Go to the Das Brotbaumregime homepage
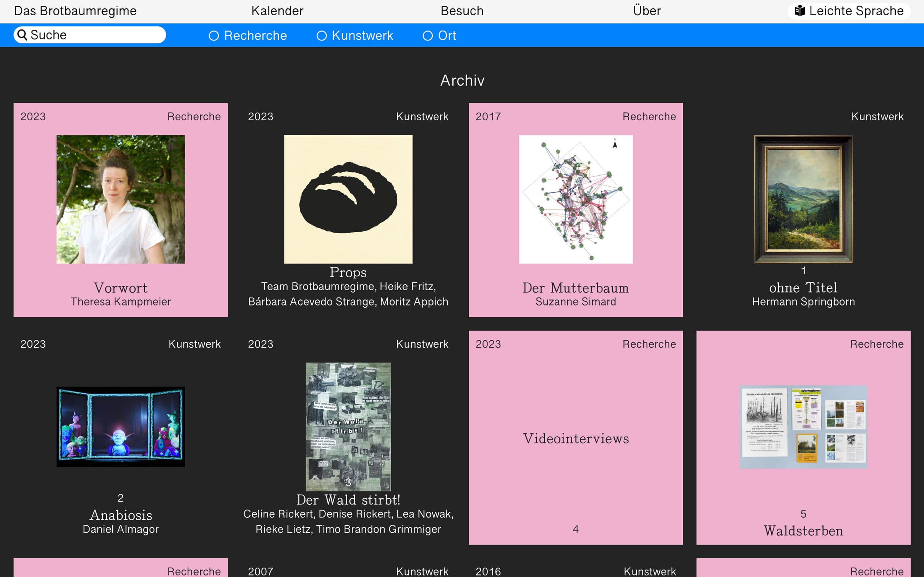This screenshot has height=577, width=924. (75, 11)
